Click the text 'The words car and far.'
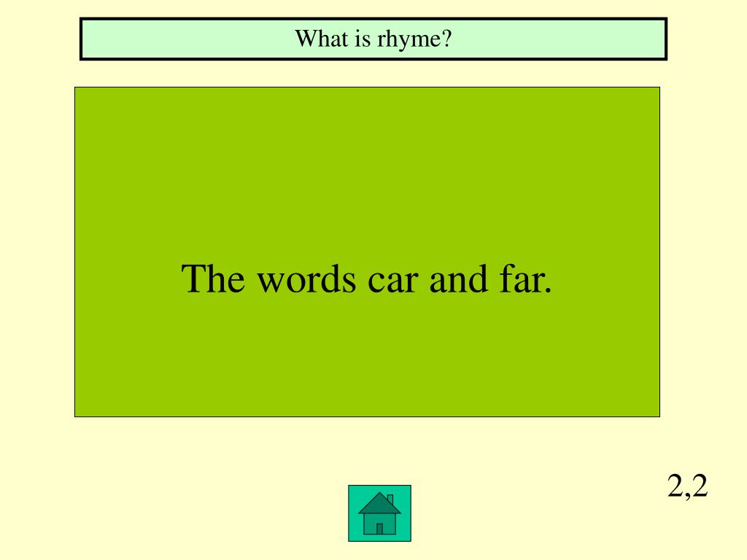The image size is (747, 560). [x=366, y=279]
